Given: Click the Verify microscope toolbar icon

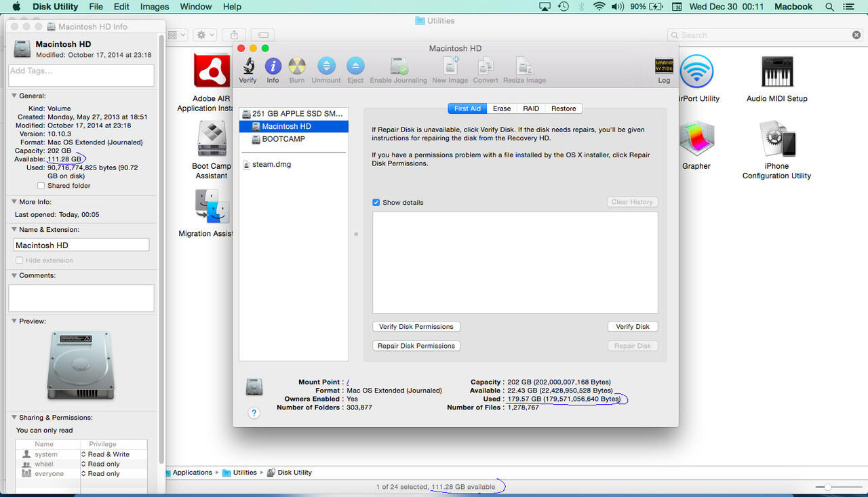Looking at the screenshot, I should click(248, 66).
